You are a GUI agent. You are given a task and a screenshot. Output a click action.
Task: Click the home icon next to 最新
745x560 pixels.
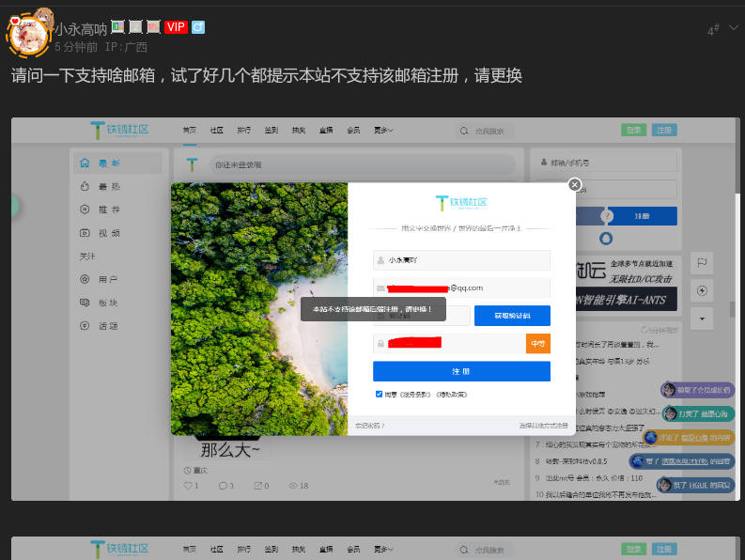click(x=85, y=163)
